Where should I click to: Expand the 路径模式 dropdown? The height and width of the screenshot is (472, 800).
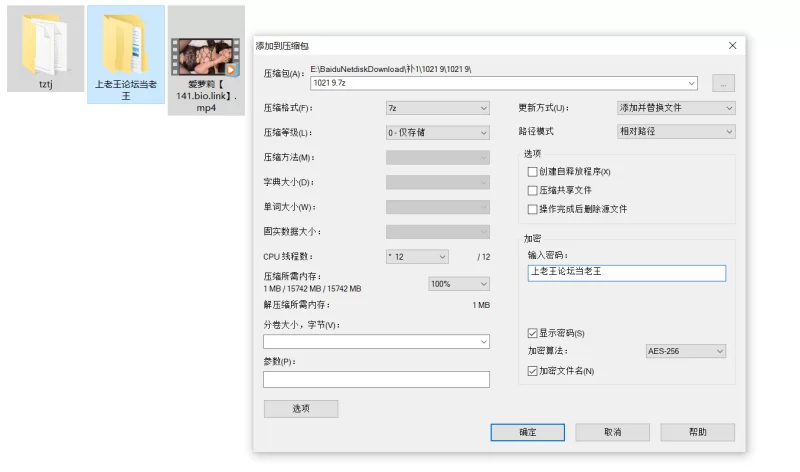[676, 131]
